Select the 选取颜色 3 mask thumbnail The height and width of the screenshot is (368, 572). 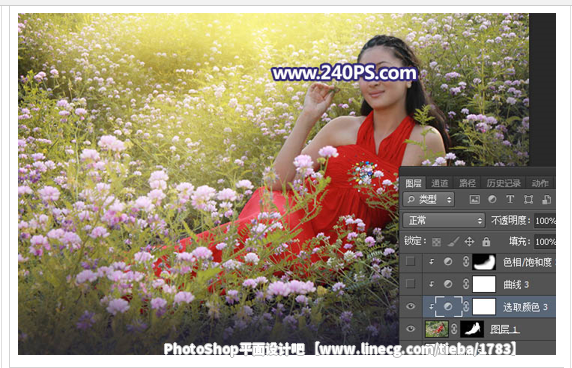point(484,306)
